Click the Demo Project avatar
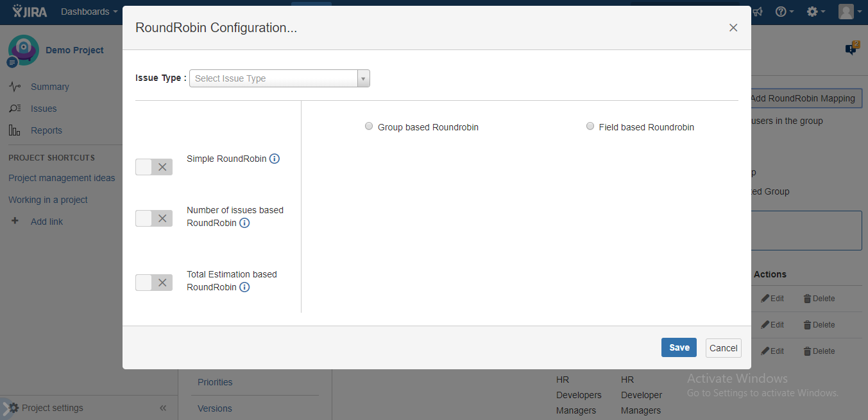 pyautogui.click(x=23, y=50)
